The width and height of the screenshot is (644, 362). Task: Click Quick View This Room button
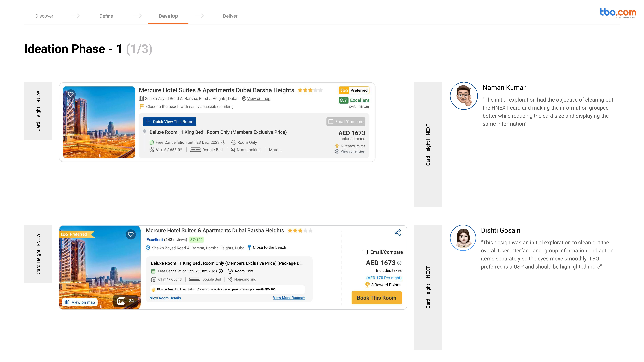[170, 122]
